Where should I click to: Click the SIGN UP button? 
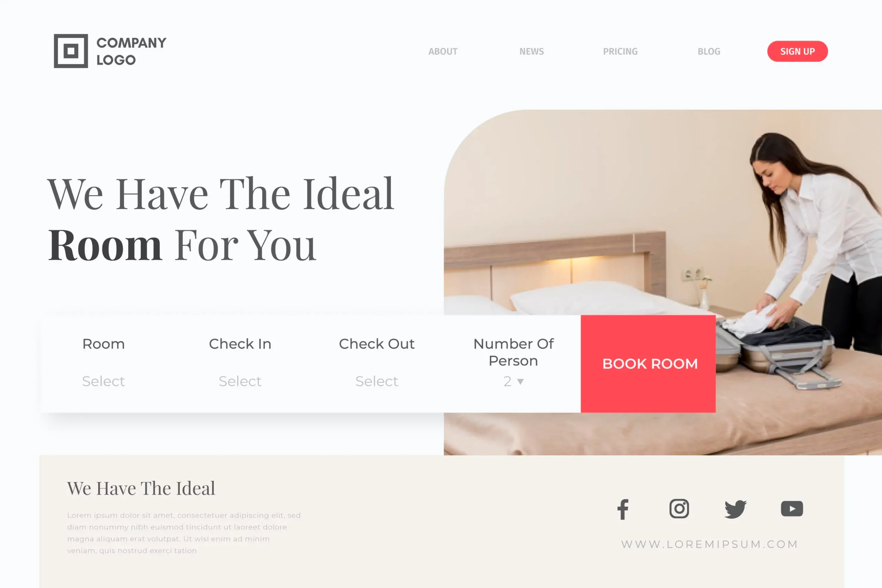(797, 51)
